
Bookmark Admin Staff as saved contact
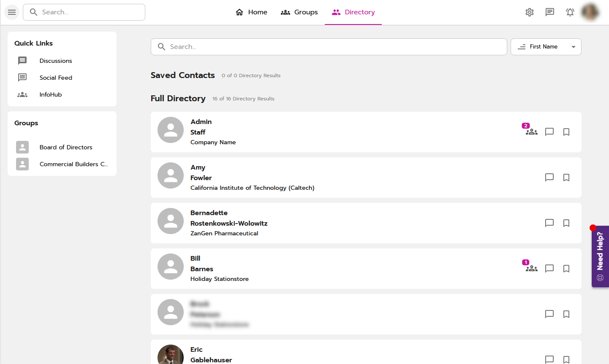coord(566,132)
